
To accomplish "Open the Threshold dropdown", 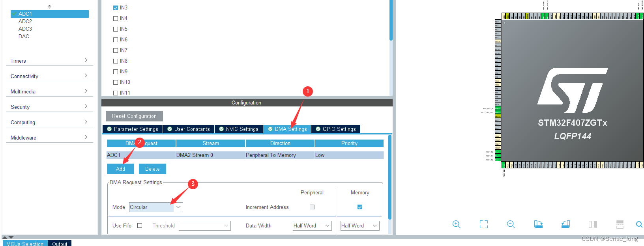I will tap(205, 225).
